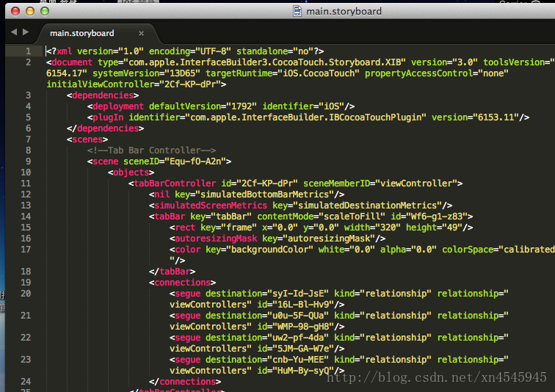Click the document icon in title bar
Viewport: 555px width, 392px height.
[297, 11]
